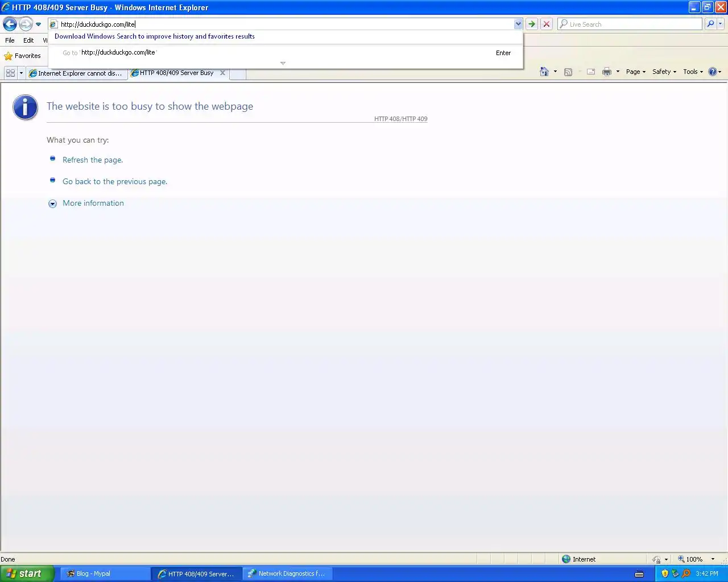The width and height of the screenshot is (728, 582).
Task: Select the Go to duckduckgo.com/lite suggestion
Action: point(286,53)
